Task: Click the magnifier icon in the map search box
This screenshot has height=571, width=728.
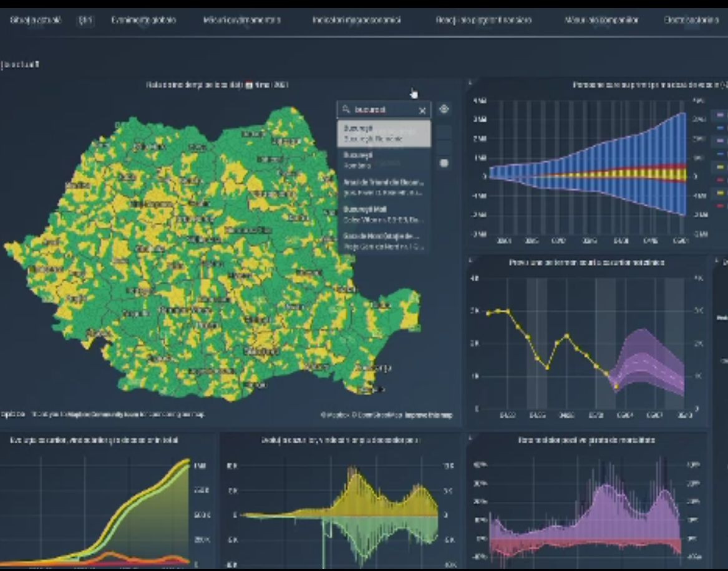Action: pos(347,110)
